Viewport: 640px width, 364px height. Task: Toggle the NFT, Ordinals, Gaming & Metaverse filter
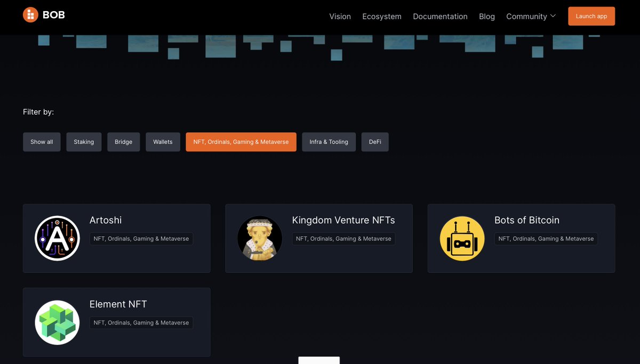coord(241,142)
